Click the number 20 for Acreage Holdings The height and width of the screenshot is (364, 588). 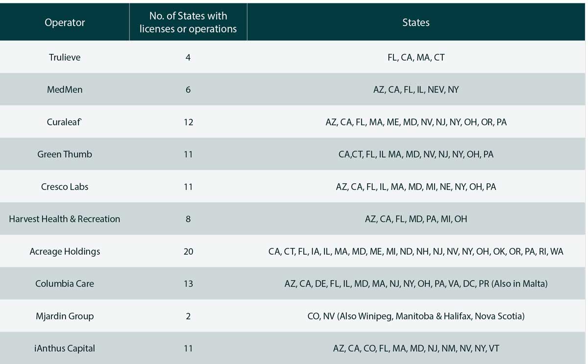tap(188, 251)
